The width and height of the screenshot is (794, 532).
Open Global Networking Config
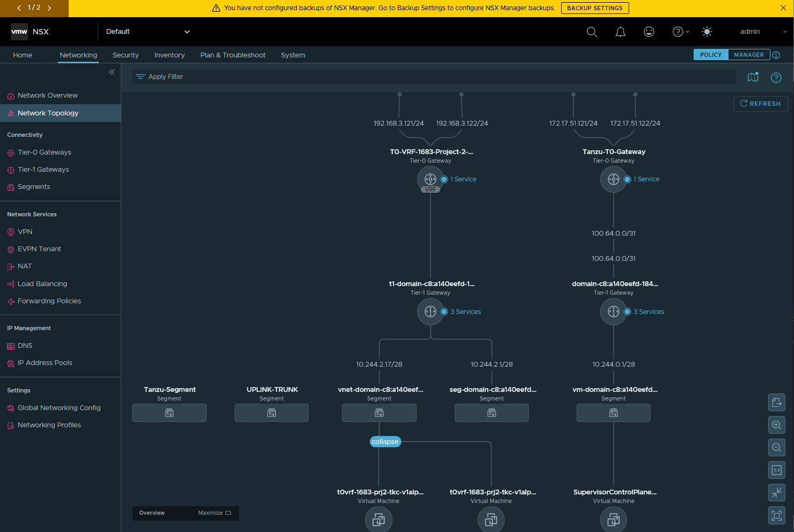[59, 408]
